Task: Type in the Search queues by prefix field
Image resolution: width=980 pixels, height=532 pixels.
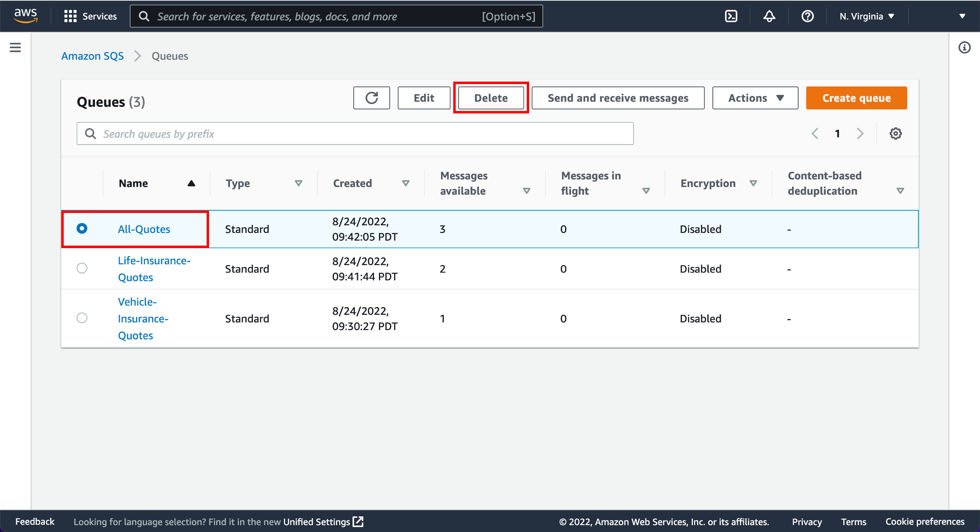Action: pos(355,134)
